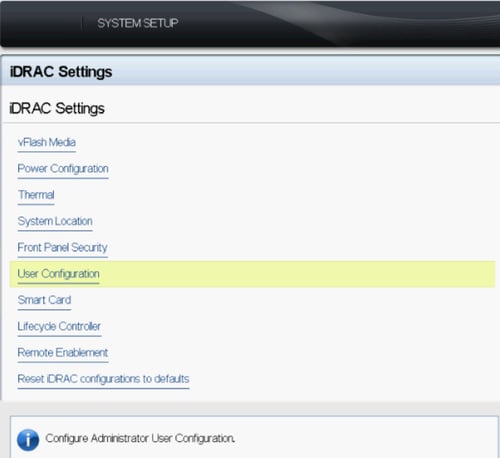Click the blue info icon
This screenshot has width=500, height=458.
(x=28, y=440)
